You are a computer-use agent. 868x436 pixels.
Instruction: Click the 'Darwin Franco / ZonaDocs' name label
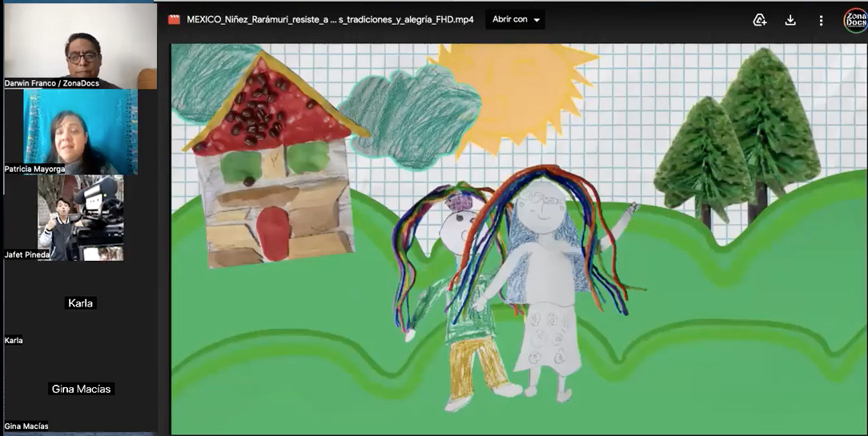(52, 83)
